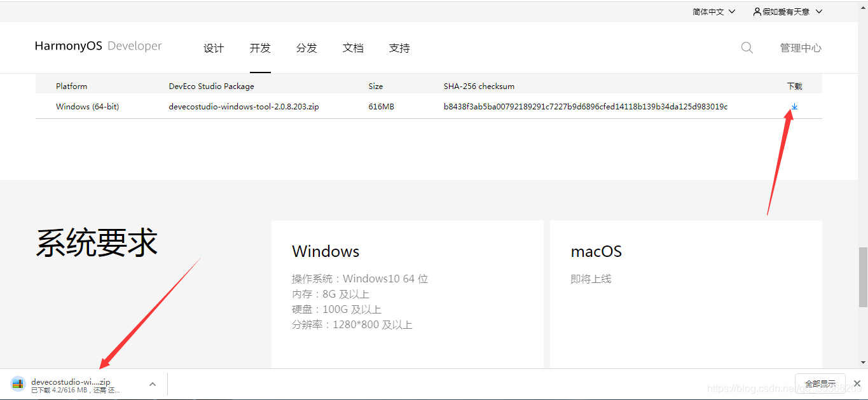Click the search magnifier icon
The height and width of the screenshot is (400, 868).
pyautogui.click(x=747, y=48)
